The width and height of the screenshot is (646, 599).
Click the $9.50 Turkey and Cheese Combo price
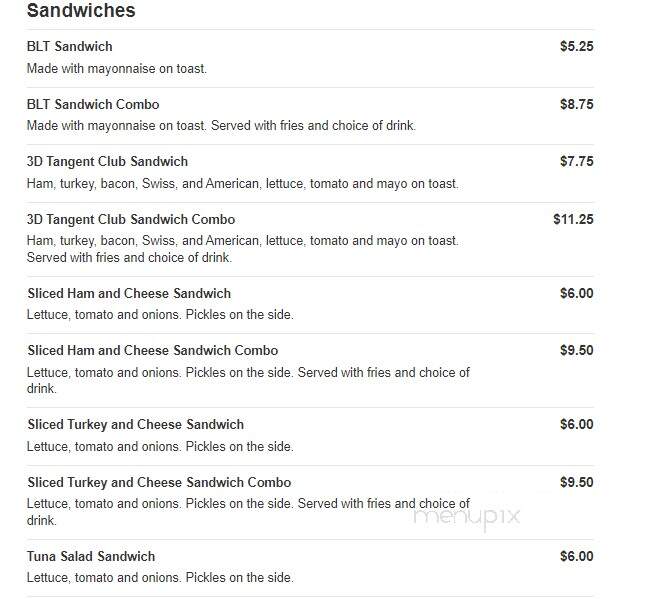click(x=577, y=482)
